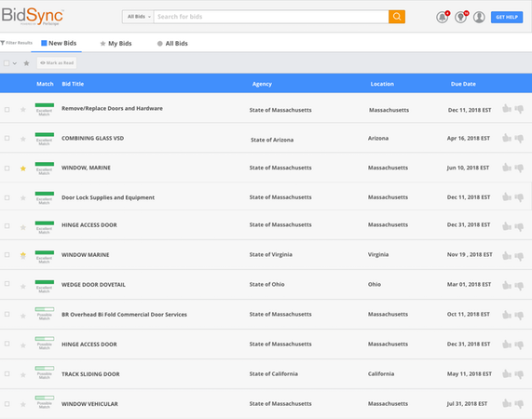Open the lightbulb tips icon
Viewport: 532px width, 419px height.
pyautogui.click(x=461, y=17)
